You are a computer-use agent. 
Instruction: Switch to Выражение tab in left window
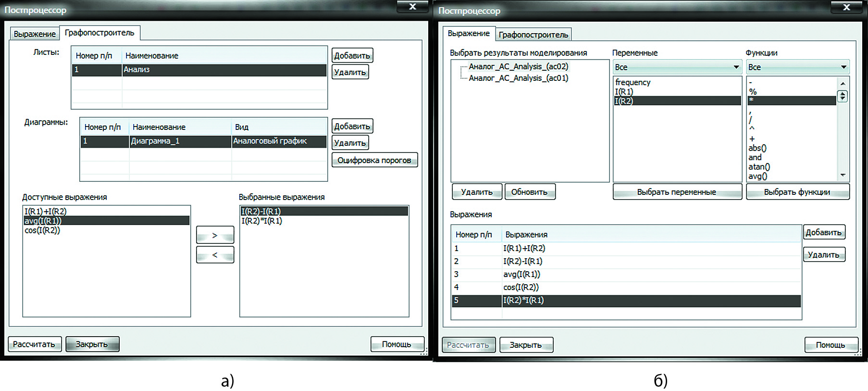point(35,34)
